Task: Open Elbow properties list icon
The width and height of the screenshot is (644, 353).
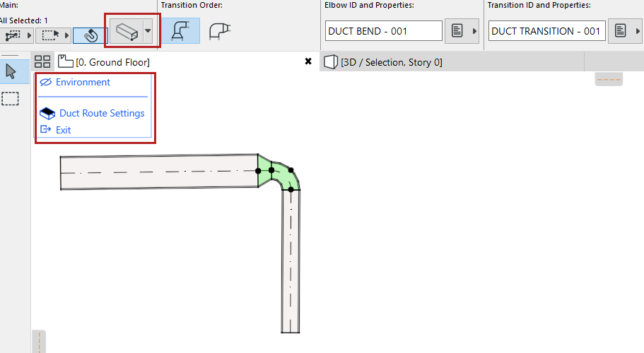Action: click(x=457, y=31)
